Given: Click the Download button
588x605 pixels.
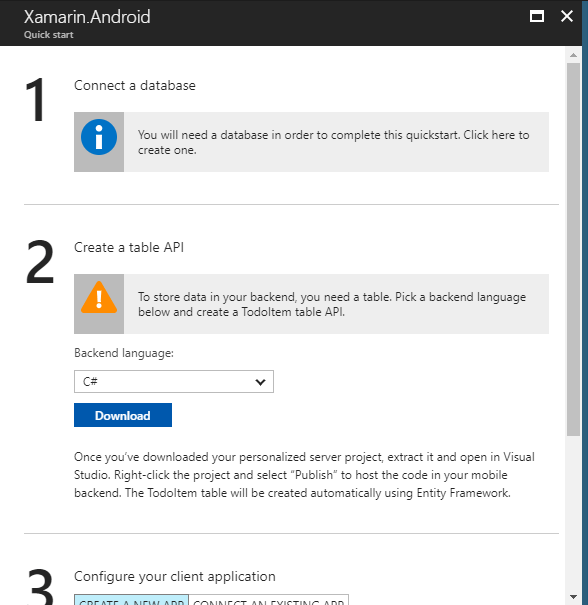Looking at the screenshot, I should pos(123,415).
